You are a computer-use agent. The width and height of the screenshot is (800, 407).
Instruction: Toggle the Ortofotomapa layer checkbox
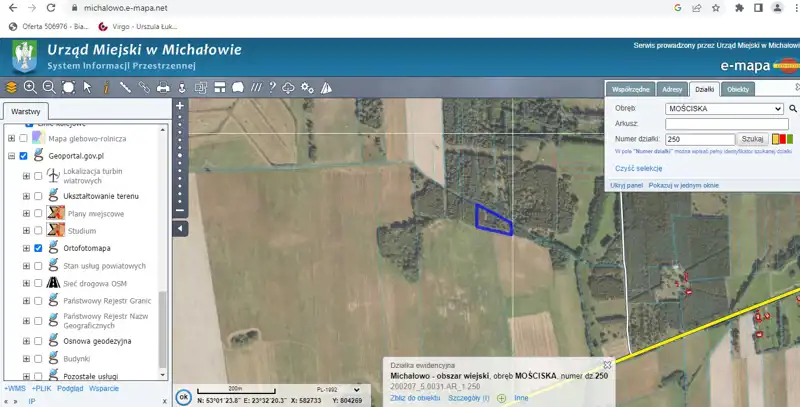38,247
